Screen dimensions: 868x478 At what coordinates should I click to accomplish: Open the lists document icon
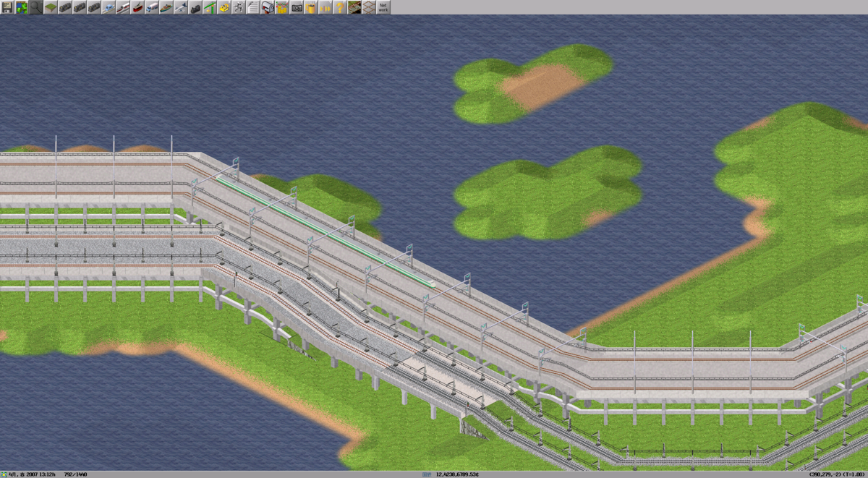pyautogui.click(x=253, y=7)
